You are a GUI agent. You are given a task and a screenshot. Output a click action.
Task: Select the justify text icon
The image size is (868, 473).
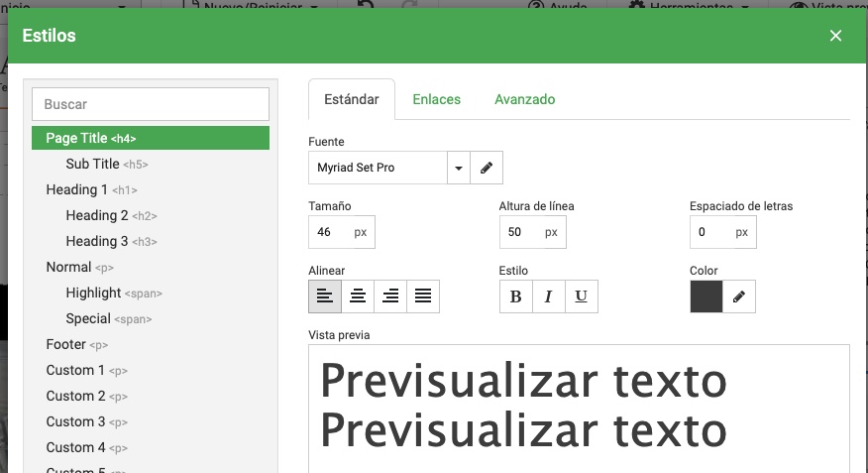tap(423, 296)
